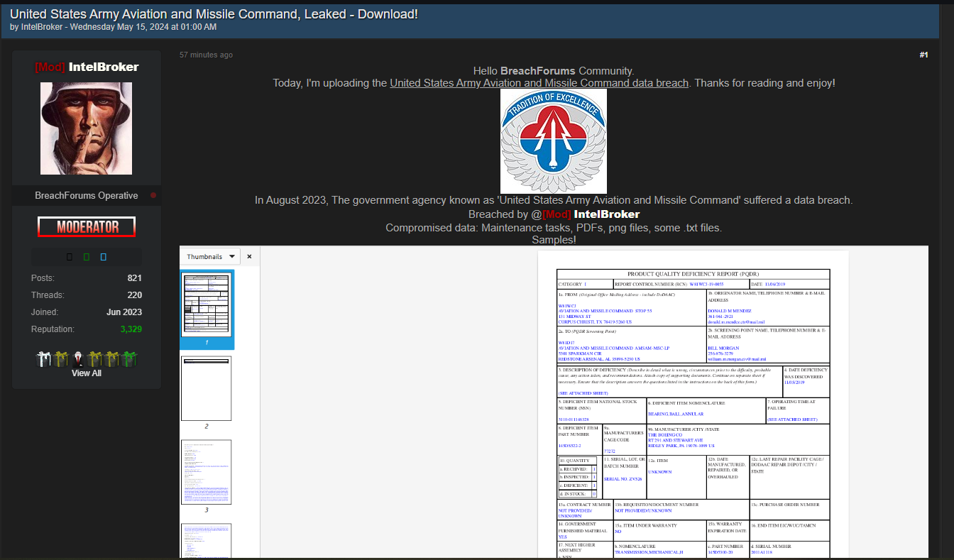Click the '57 minutes ago' timestamp
954x560 pixels.
pyautogui.click(x=206, y=55)
